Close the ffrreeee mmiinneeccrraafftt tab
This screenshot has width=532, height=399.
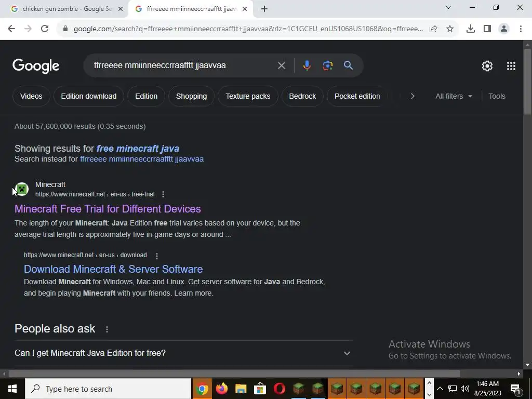click(245, 9)
